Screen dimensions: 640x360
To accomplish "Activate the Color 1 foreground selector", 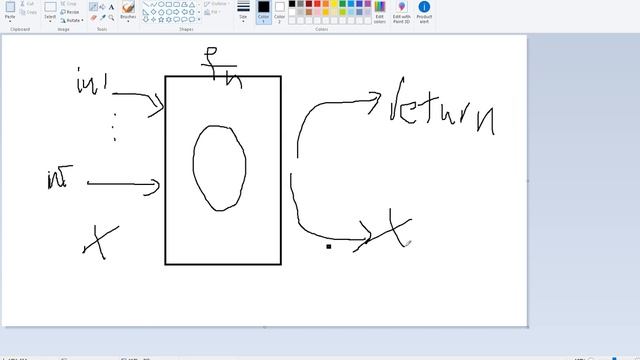I will pyautogui.click(x=264, y=12).
